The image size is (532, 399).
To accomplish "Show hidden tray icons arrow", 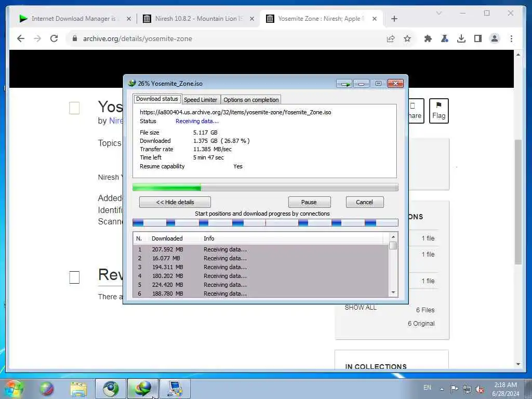I will pyautogui.click(x=442, y=389).
